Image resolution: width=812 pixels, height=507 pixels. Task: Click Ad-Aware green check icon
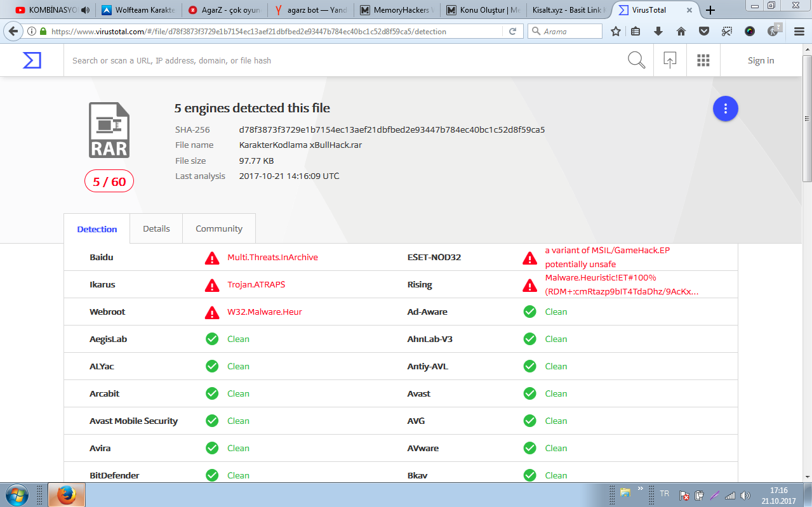tap(529, 312)
